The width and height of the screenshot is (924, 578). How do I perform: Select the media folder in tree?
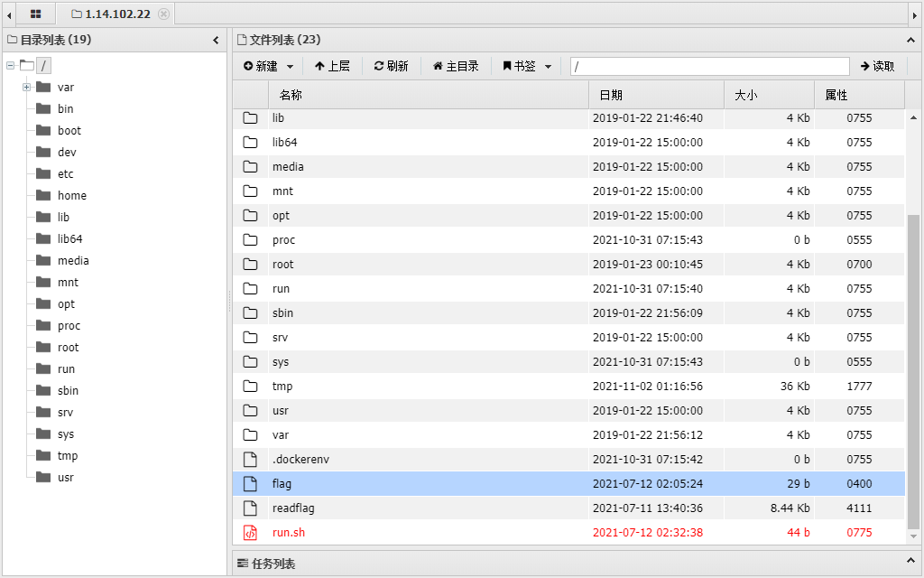point(73,261)
